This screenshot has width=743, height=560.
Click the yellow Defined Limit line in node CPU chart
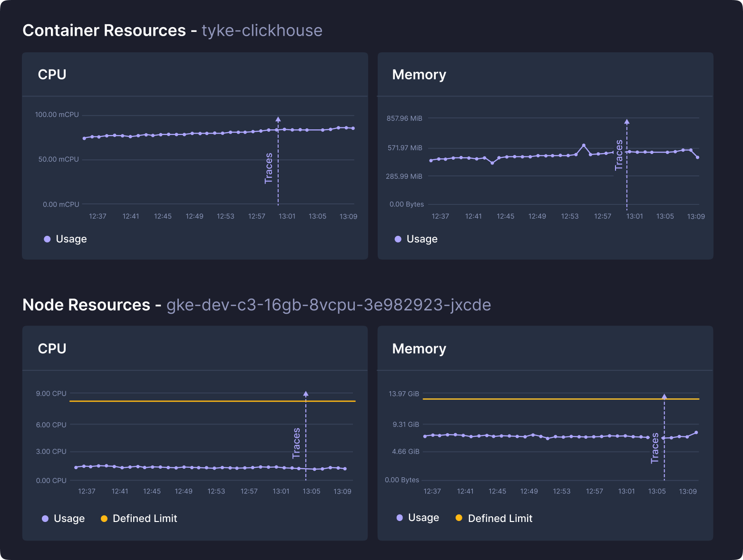213,401
